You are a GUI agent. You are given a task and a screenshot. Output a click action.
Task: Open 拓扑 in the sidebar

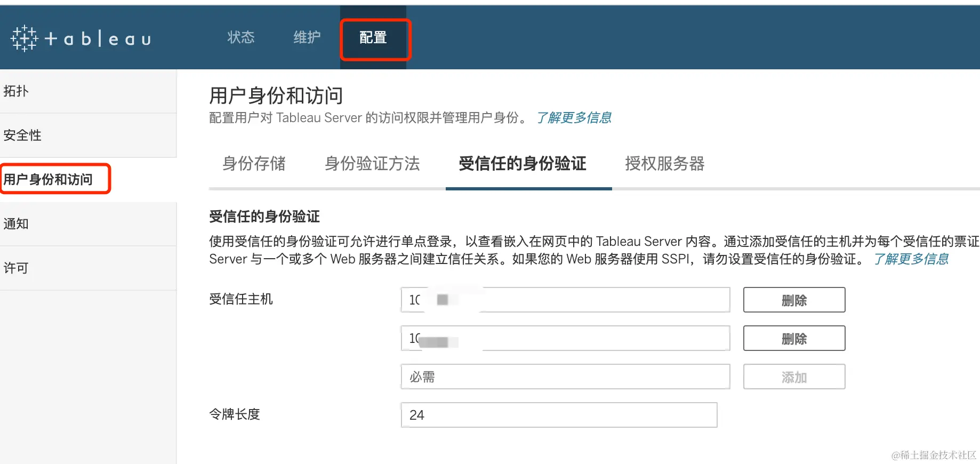click(88, 91)
